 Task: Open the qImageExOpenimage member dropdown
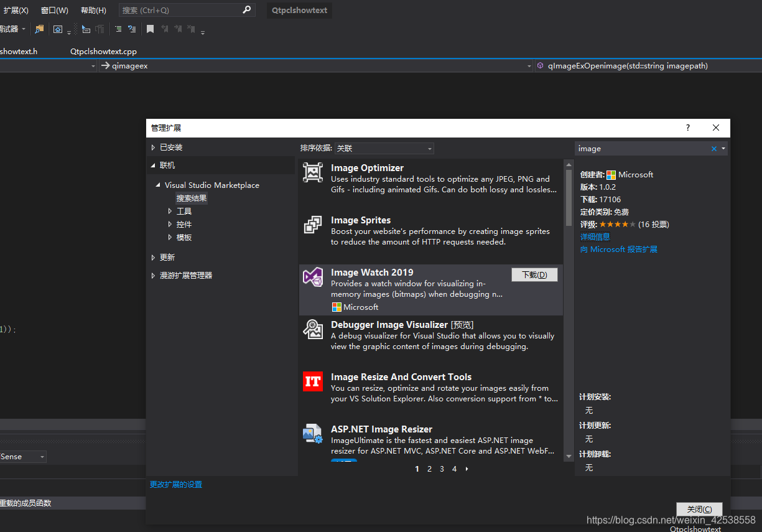pos(648,66)
